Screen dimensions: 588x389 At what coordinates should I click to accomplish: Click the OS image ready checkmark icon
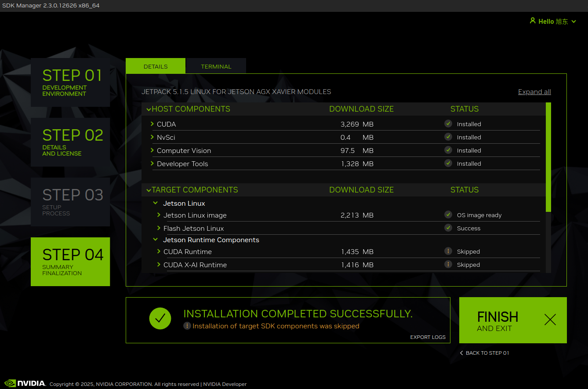[x=448, y=214]
